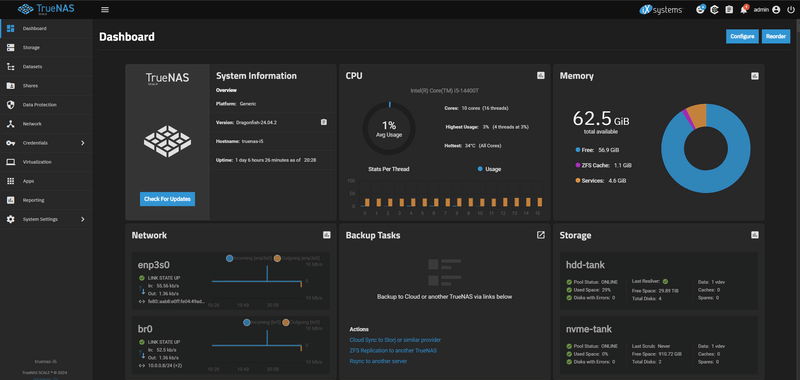Open Network reports chart icon
Viewport: 800px width, 380px height.
pos(327,235)
